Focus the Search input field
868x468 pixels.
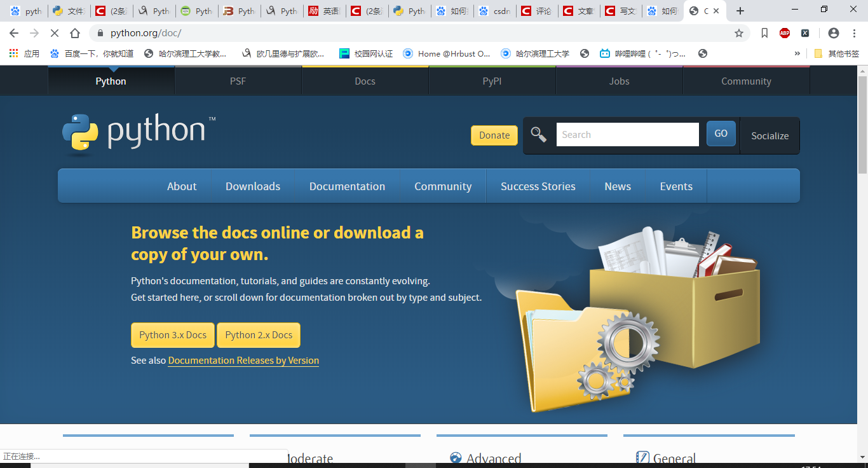pyautogui.click(x=628, y=135)
